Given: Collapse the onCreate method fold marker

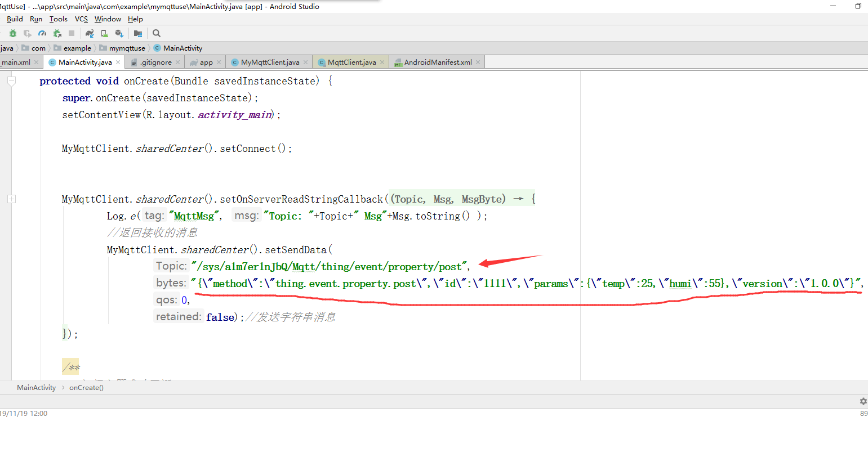Looking at the screenshot, I should pyautogui.click(x=11, y=81).
